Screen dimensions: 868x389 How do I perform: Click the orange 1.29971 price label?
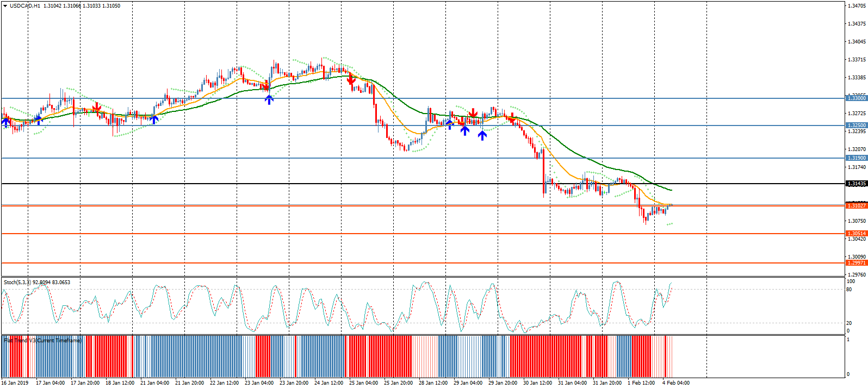tap(856, 263)
